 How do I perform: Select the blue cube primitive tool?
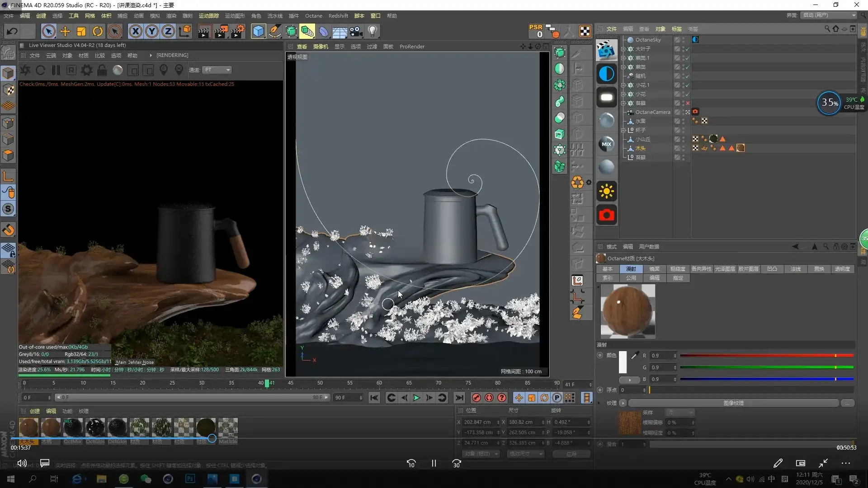coord(258,31)
